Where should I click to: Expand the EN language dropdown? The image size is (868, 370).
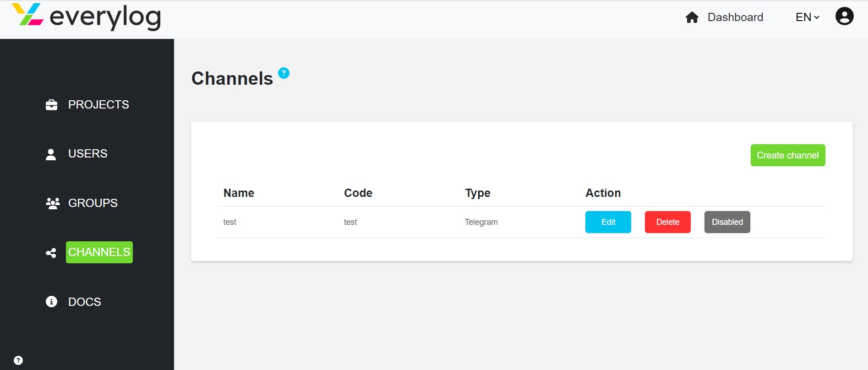point(808,17)
